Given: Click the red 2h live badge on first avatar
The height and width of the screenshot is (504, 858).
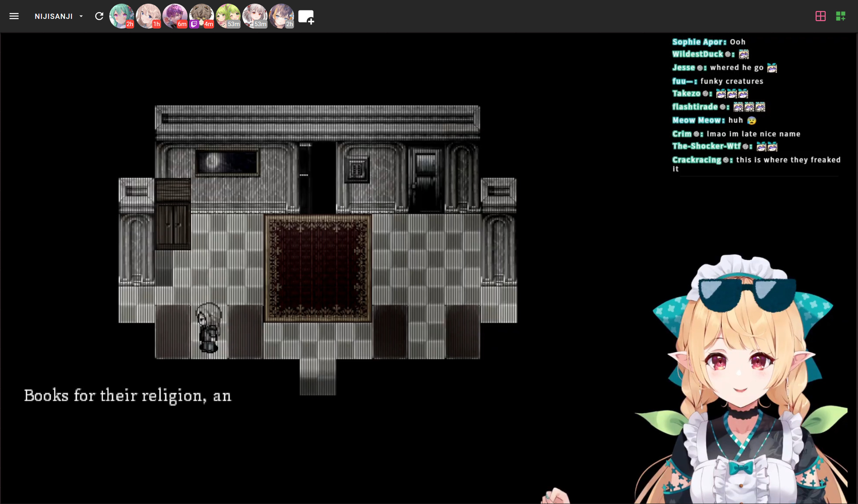Looking at the screenshot, I should [130, 24].
